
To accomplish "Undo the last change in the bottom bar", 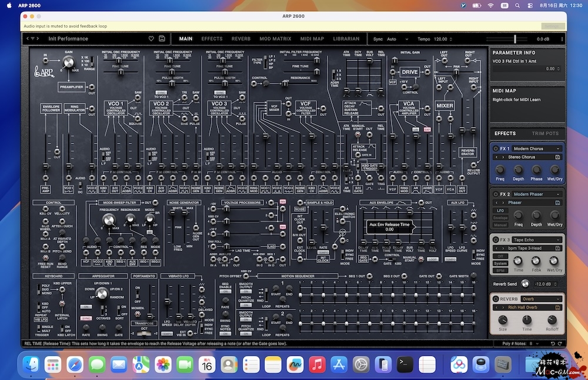I will 552,344.
